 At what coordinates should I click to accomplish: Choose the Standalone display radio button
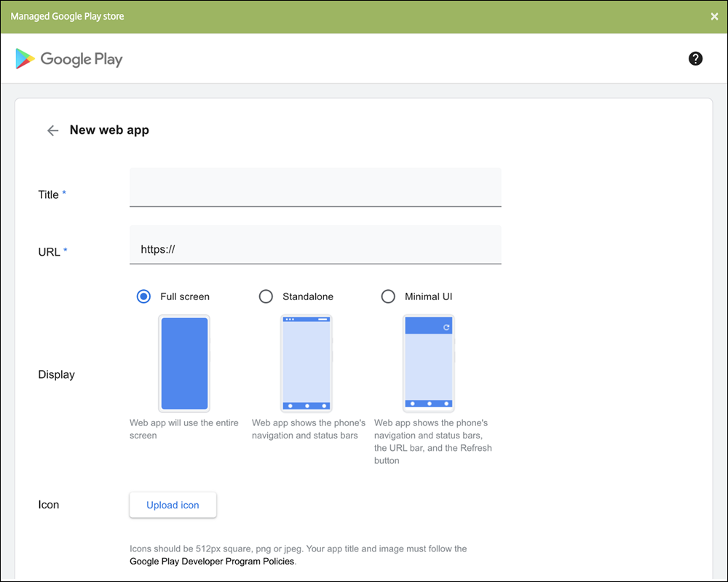click(x=266, y=296)
